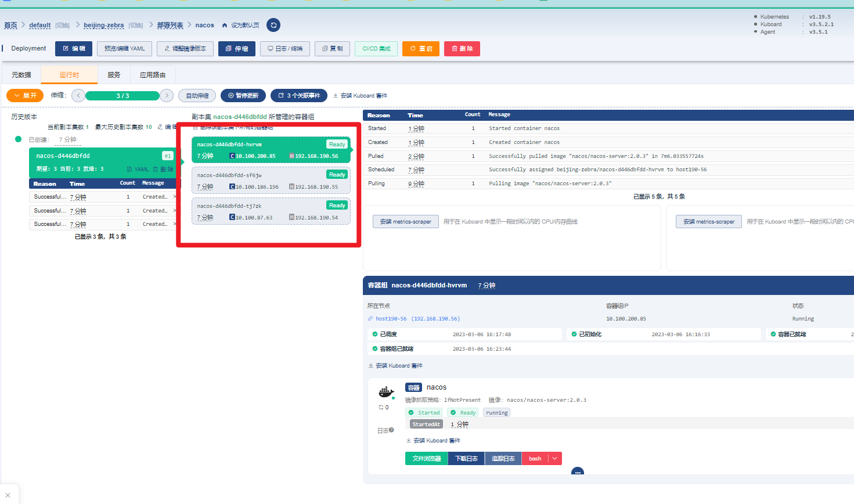The height and width of the screenshot is (504, 854).
Task: Select the pod nacos-d446dbfdd-sf6jw
Action: (271, 181)
